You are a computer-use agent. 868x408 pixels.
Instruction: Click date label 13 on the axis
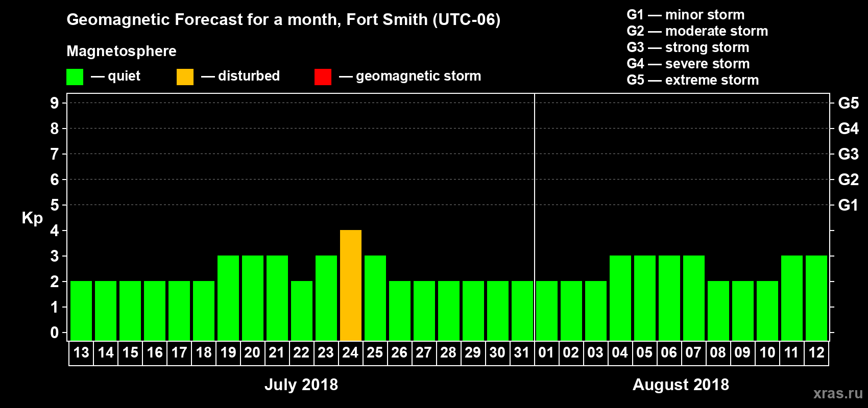click(x=81, y=353)
